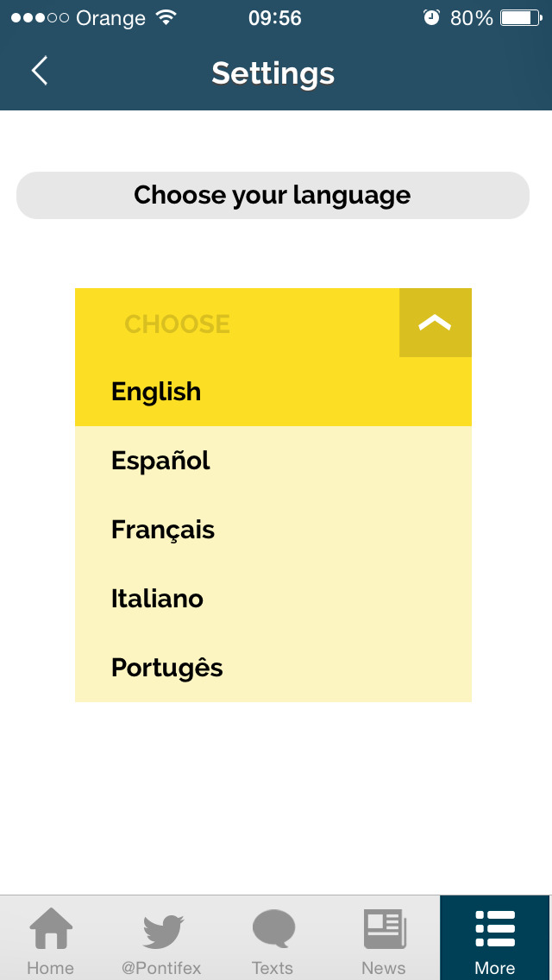Tap the Settings title text
The height and width of the screenshot is (980, 552).
point(273,73)
